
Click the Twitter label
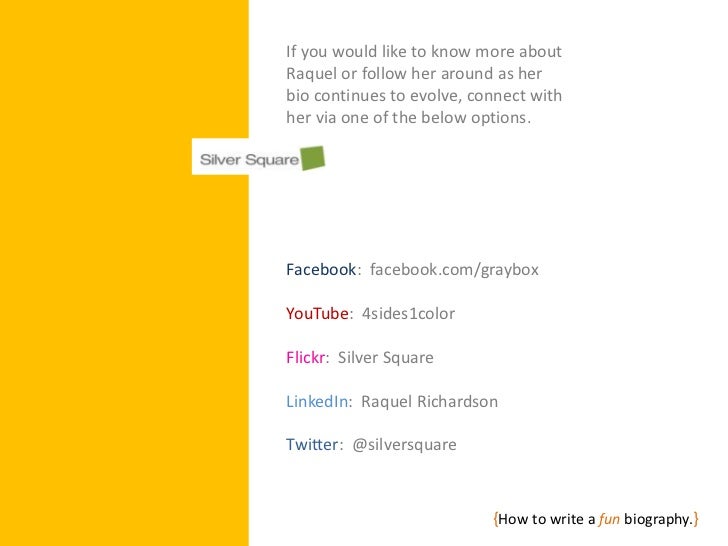pos(312,444)
